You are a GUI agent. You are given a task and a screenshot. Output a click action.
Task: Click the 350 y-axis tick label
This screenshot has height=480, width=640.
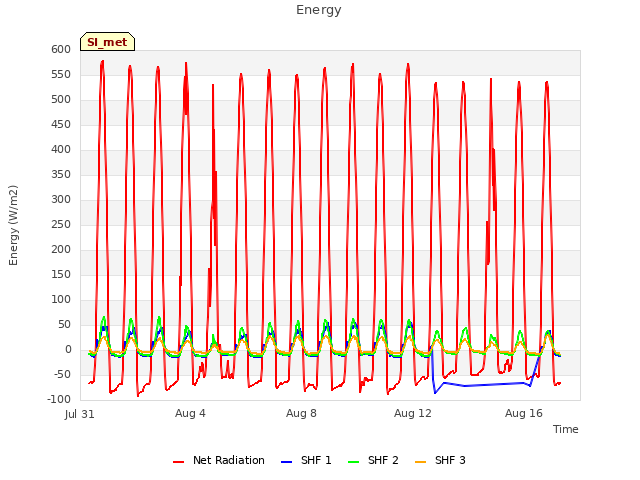point(61,175)
